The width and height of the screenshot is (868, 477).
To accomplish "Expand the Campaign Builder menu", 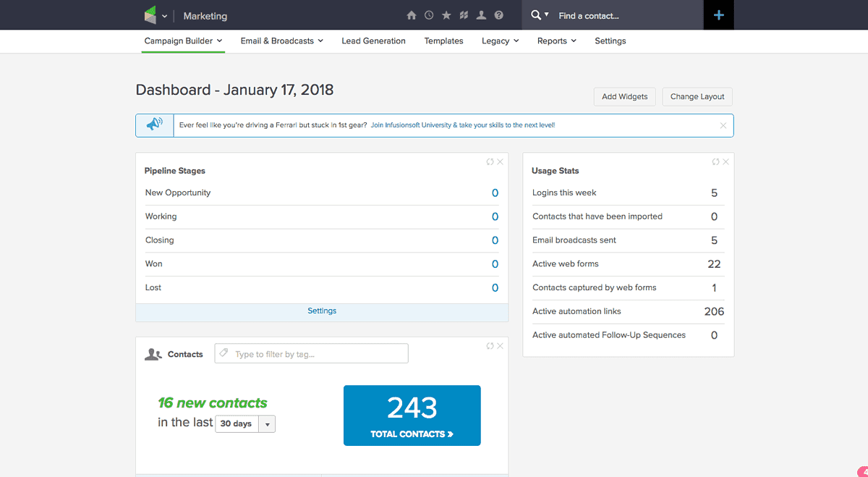I will coord(183,41).
